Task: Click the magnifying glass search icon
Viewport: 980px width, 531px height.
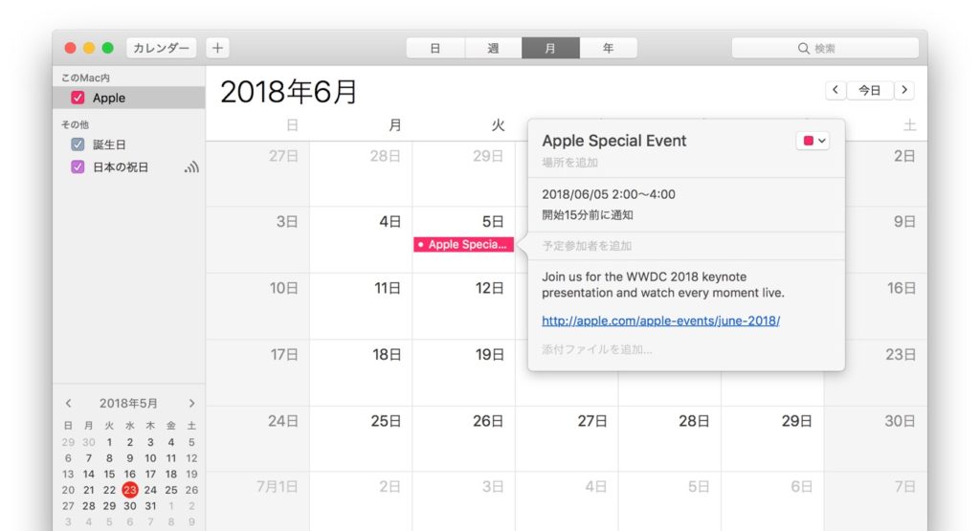Action: (804, 48)
